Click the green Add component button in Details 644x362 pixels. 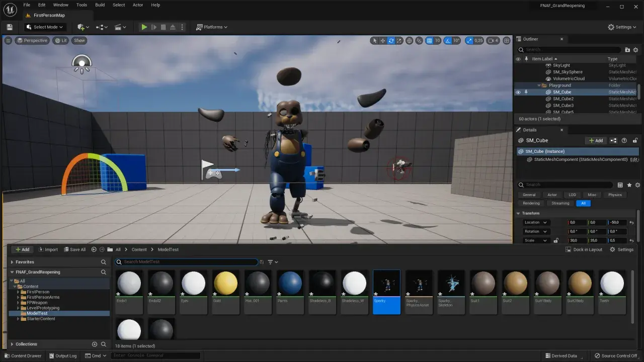click(595, 141)
